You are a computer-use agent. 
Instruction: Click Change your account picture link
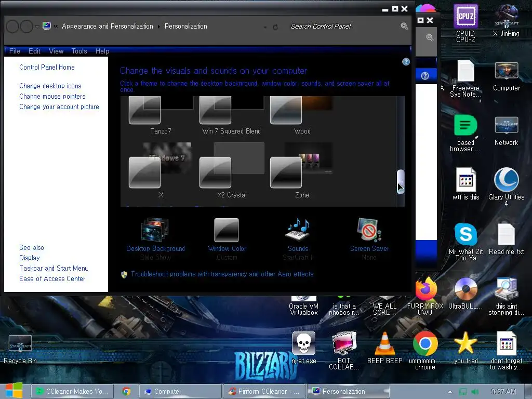click(x=59, y=107)
